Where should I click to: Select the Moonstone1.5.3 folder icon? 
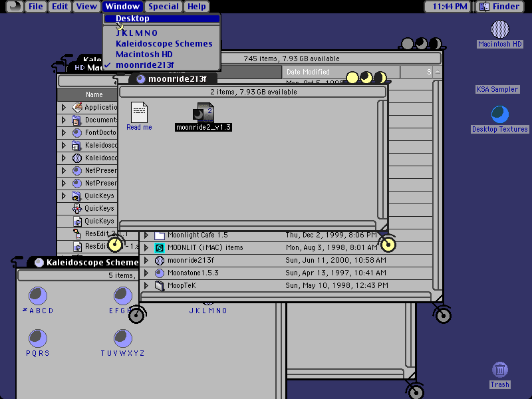[160, 273]
